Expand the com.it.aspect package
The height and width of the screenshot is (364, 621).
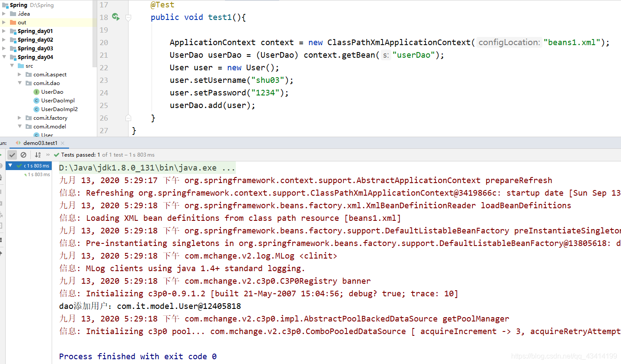click(x=20, y=74)
